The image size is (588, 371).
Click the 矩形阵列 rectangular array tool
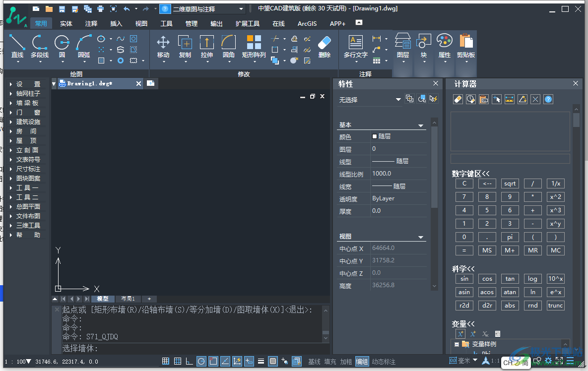pos(254,47)
